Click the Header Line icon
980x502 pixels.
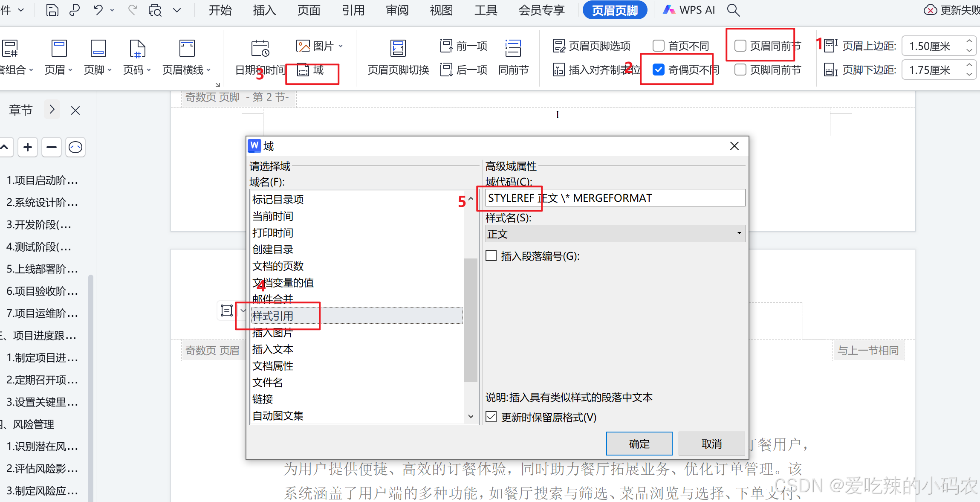[187, 49]
